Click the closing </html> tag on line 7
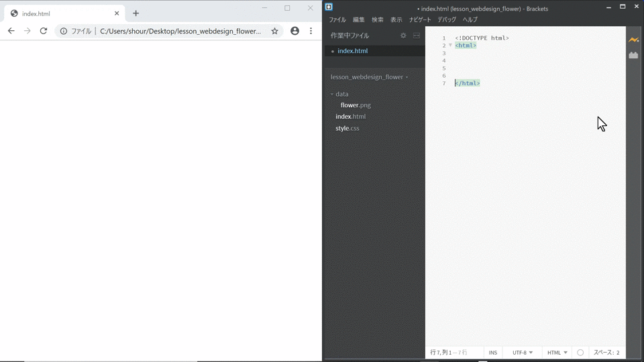644x362 pixels. pyautogui.click(x=468, y=83)
